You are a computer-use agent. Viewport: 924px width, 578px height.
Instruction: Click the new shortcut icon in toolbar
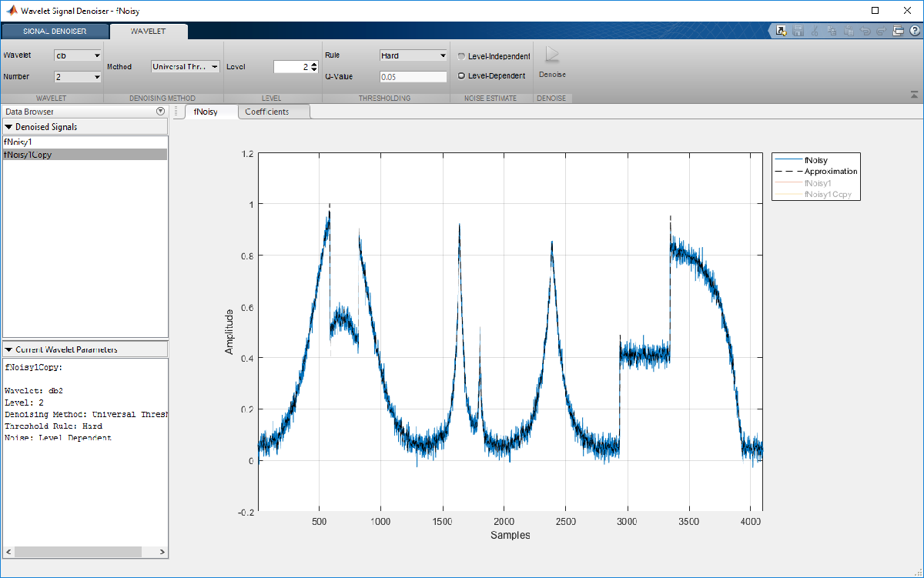coord(781,31)
